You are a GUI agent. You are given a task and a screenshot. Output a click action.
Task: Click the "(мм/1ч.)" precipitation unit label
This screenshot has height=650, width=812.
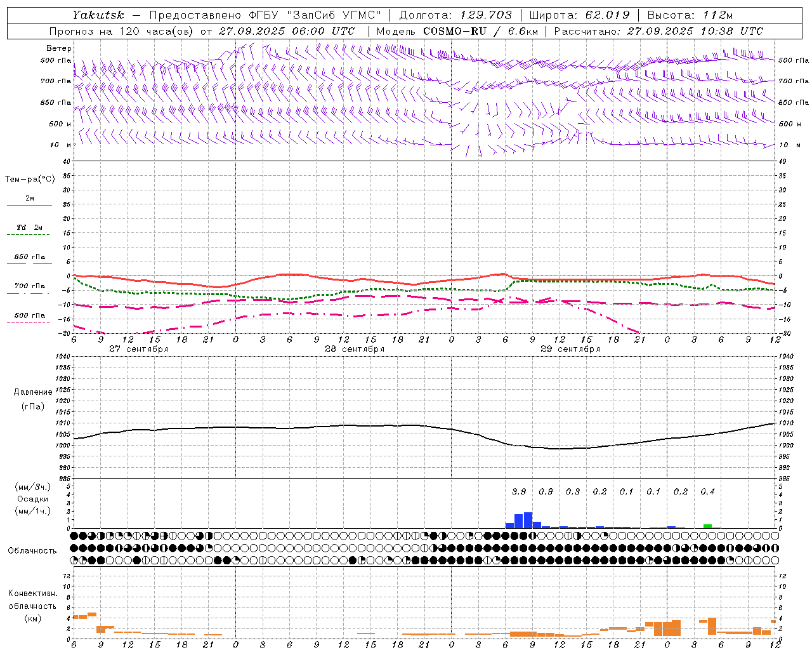(32, 511)
